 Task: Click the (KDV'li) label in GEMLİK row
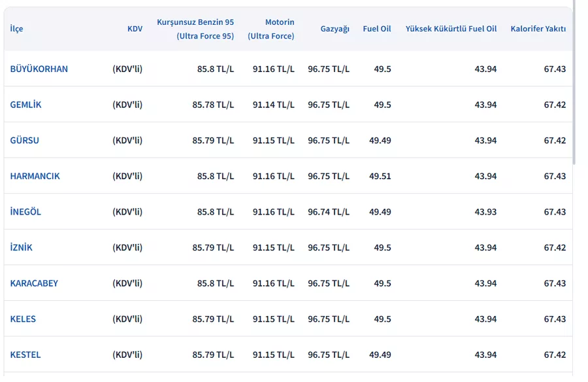pos(127,105)
